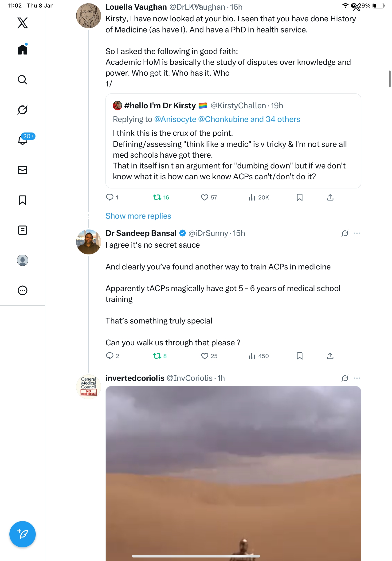Viewport: 392px width, 561px height.
Task: Repost Dr Sandeep Bansal's post
Action: (157, 356)
